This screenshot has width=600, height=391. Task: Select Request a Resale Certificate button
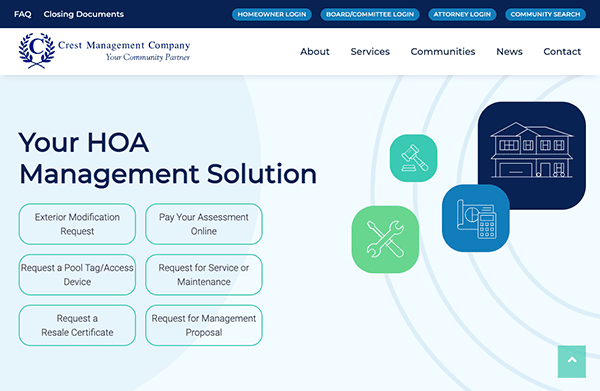coord(77,325)
